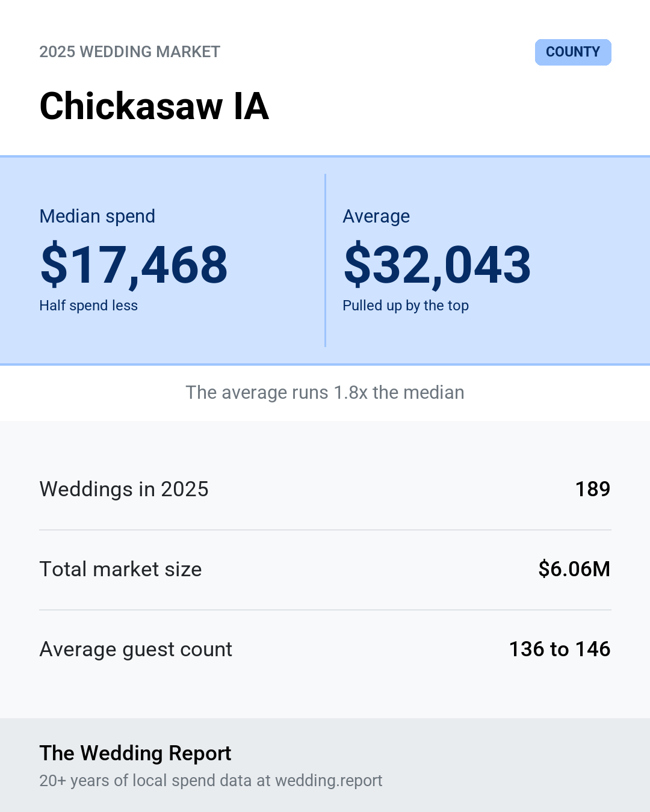This screenshot has width=650, height=812.
Task: Click The Wedding Report footer title
Action: [x=135, y=753]
